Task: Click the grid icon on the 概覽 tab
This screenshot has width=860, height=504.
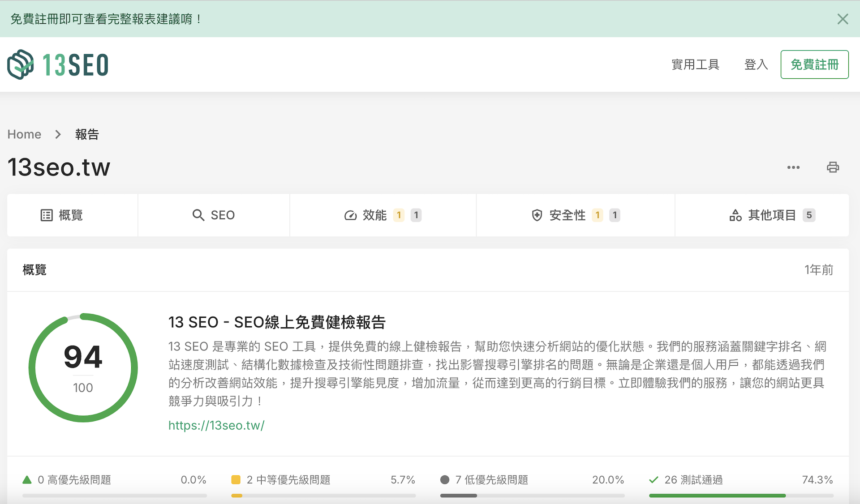Action: [47, 215]
